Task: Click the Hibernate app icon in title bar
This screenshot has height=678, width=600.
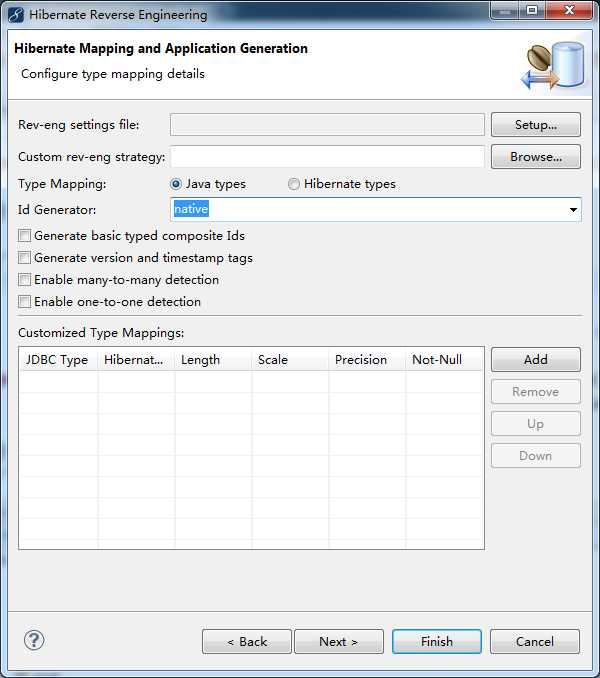Action: coord(16,15)
